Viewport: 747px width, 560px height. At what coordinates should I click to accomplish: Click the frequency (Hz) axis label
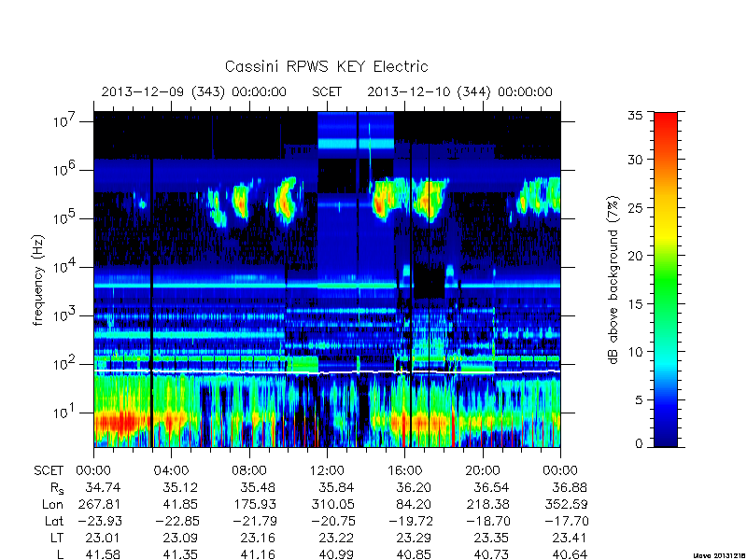coord(38,281)
